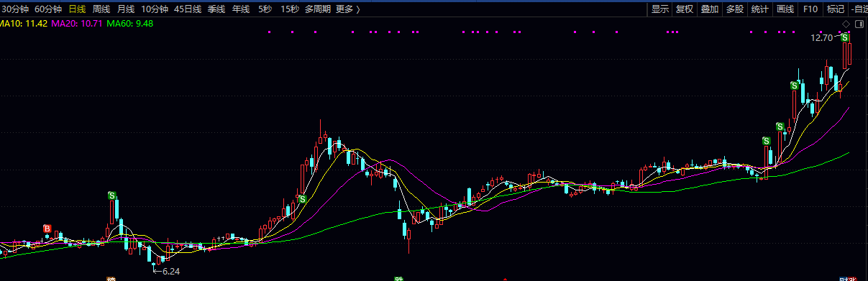Screen dimensions: 868x281
Task: Click the 6.24 low price label
Action: pos(170,271)
